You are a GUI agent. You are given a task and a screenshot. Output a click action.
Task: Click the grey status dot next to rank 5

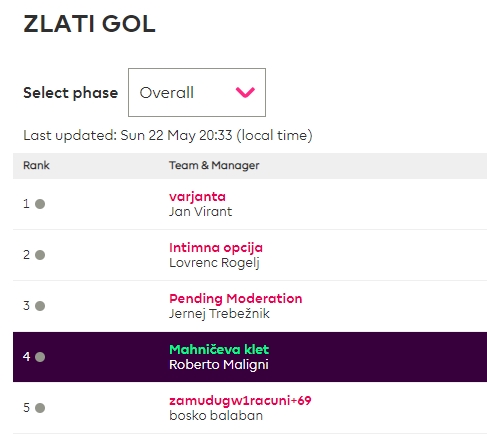coord(40,408)
